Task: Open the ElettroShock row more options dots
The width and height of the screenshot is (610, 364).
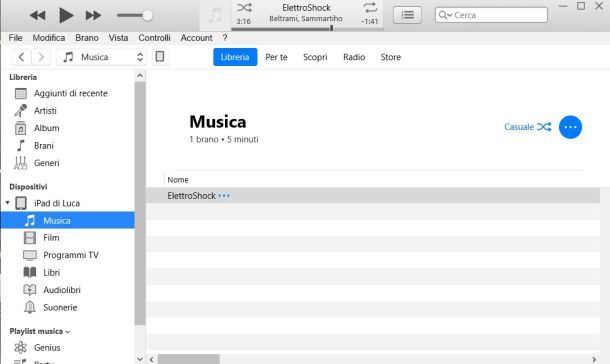Action: click(224, 196)
